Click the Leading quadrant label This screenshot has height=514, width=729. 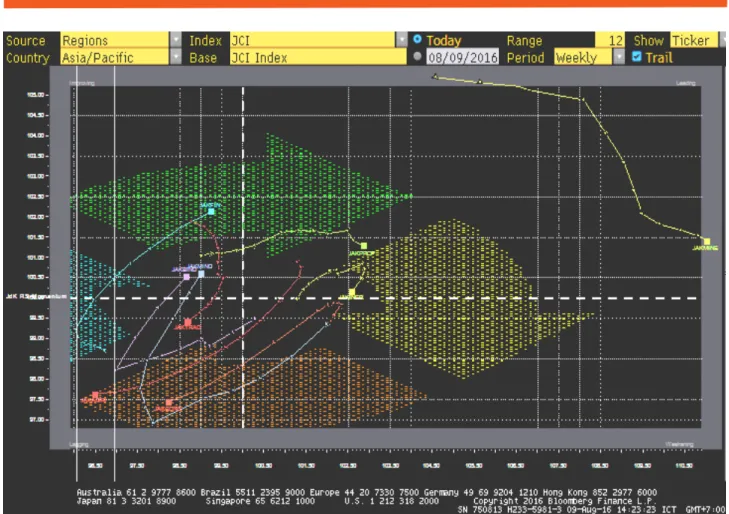click(685, 83)
